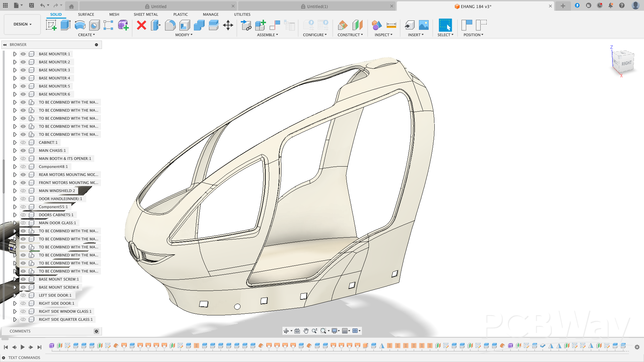The width and height of the screenshot is (644, 362).
Task: Show the CABINET:1 component
Action: [23, 142]
